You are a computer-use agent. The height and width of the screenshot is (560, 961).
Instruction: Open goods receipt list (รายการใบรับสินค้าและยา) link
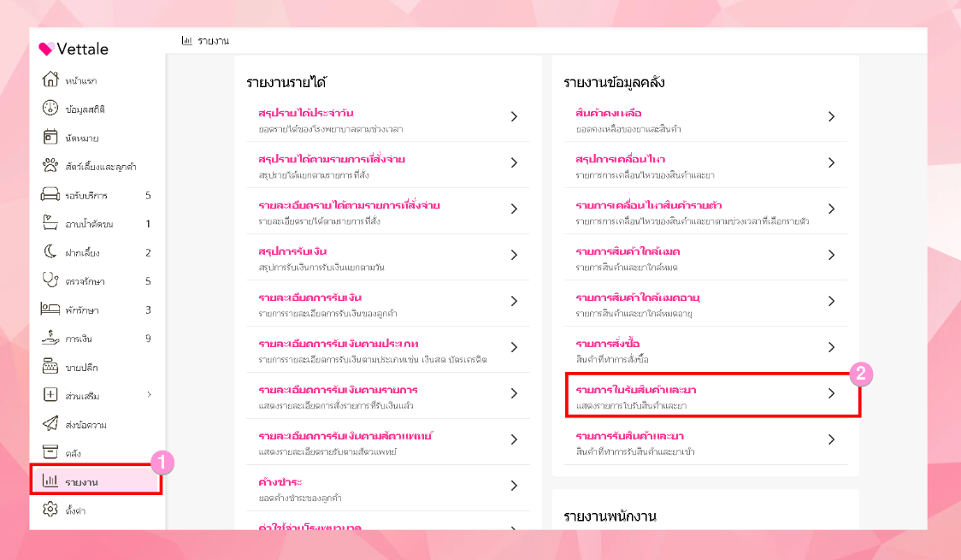tap(630, 390)
